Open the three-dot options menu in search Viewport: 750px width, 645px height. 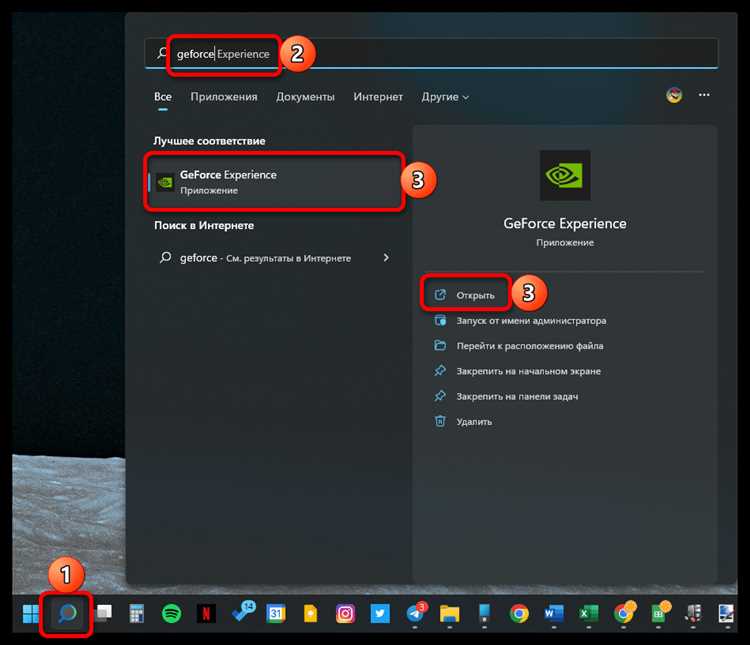704,95
